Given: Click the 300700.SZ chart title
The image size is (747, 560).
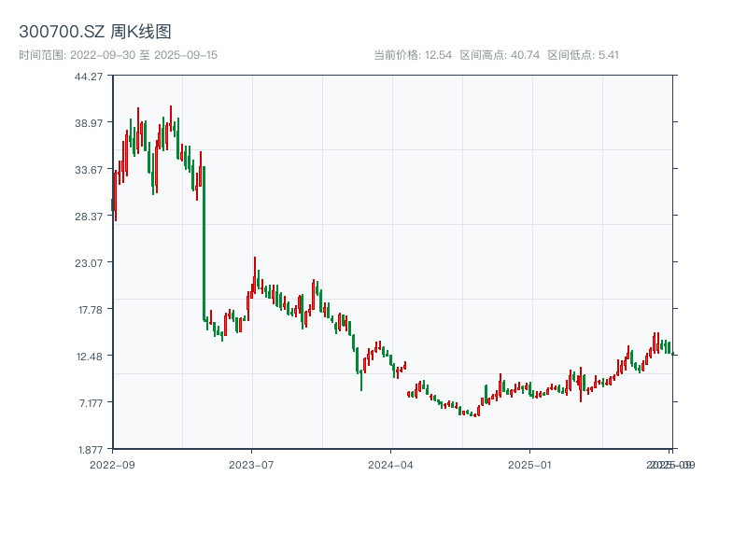Looking at the screenshot, I should pyautogui.click(x=93, y=31).
